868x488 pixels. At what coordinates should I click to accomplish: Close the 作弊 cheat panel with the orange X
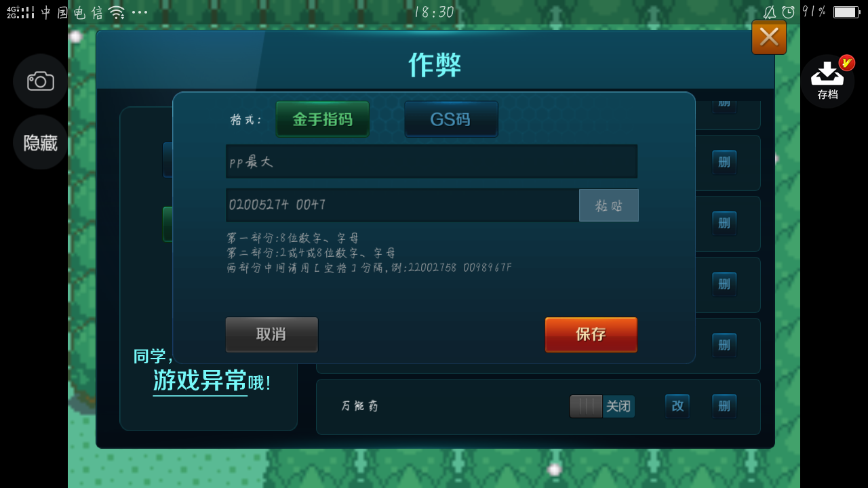pos(769,37)
